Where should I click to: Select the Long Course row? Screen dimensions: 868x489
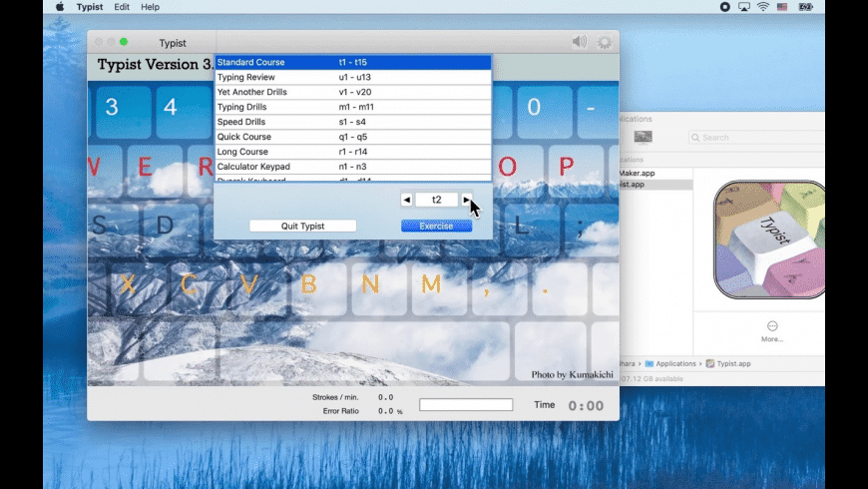point(353,152)
